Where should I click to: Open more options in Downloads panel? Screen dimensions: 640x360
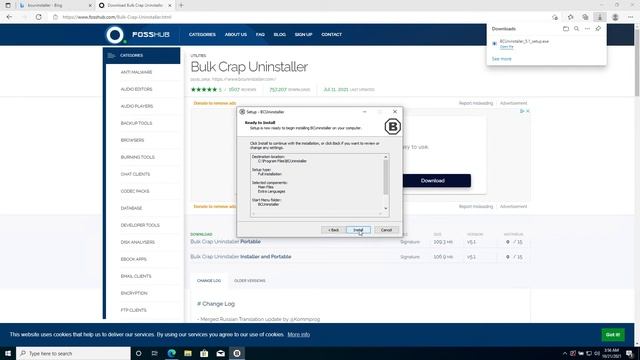[587, 29]
